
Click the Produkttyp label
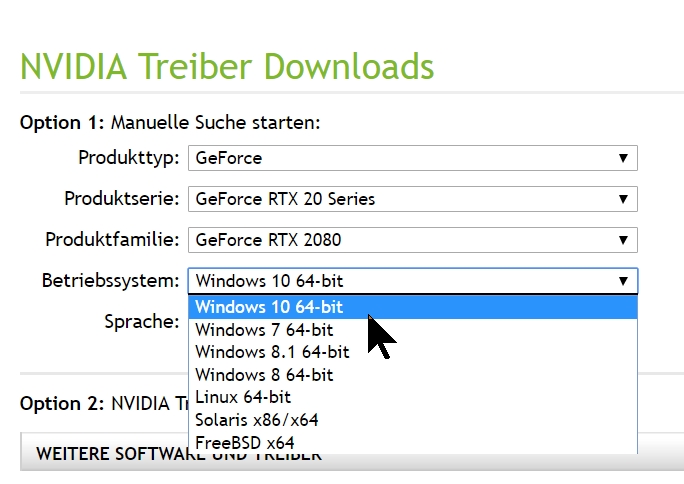click(129, 157)
